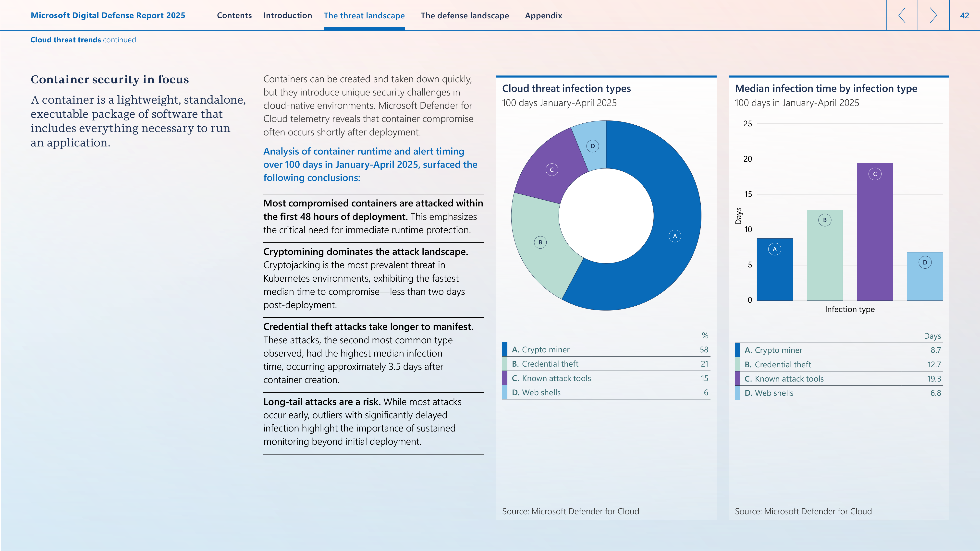The width and height of the screenshot is (980, 551).
Task: Switch to The defense landscape tab
Action: (x=465, y=16)
